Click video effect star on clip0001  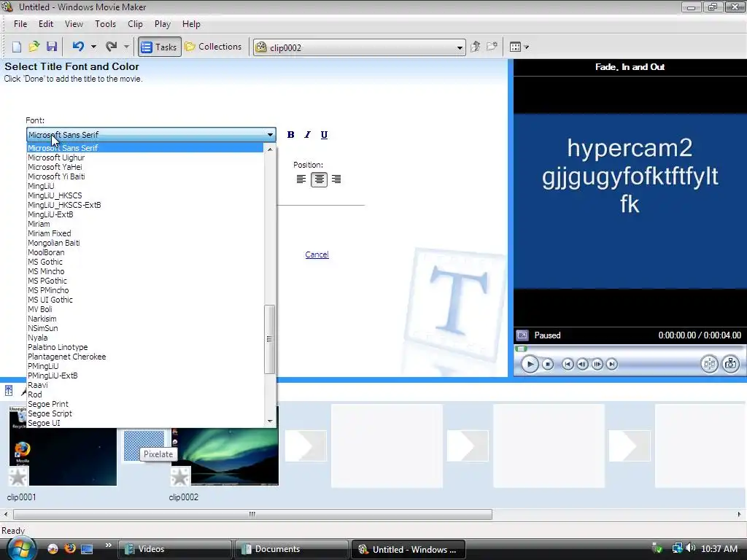tap(18, 477)
